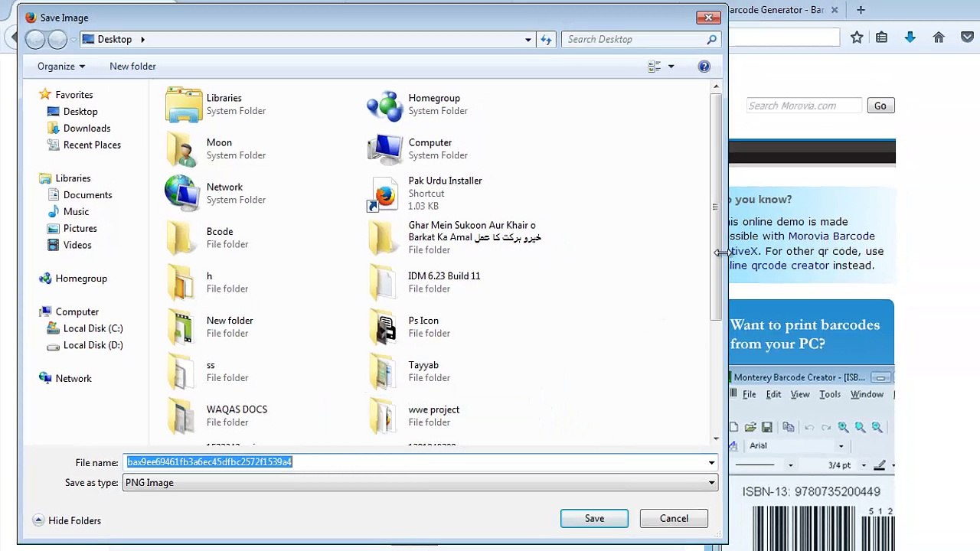
Task: Click the file list scrollbar down arrow
Action: 716,439
